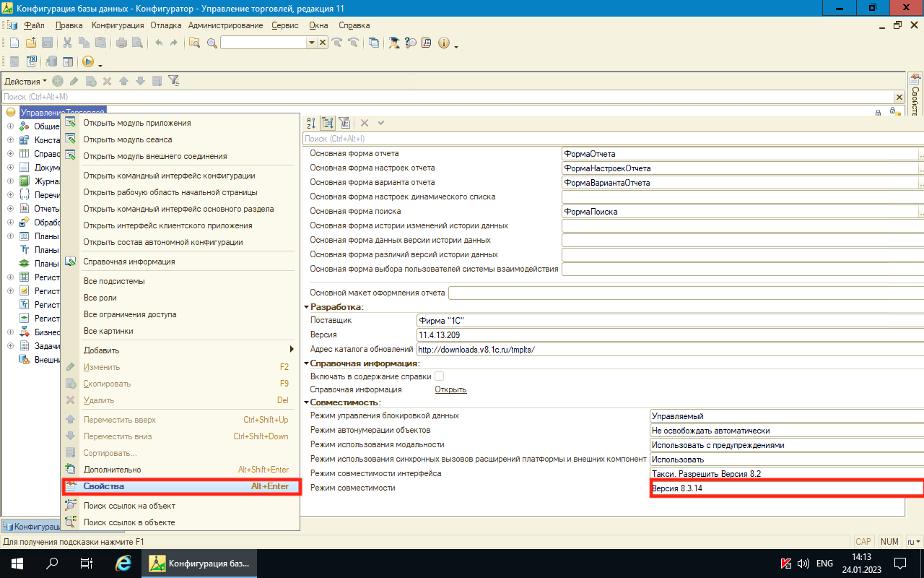Click the Print toolbar icon

click(122, 43)
